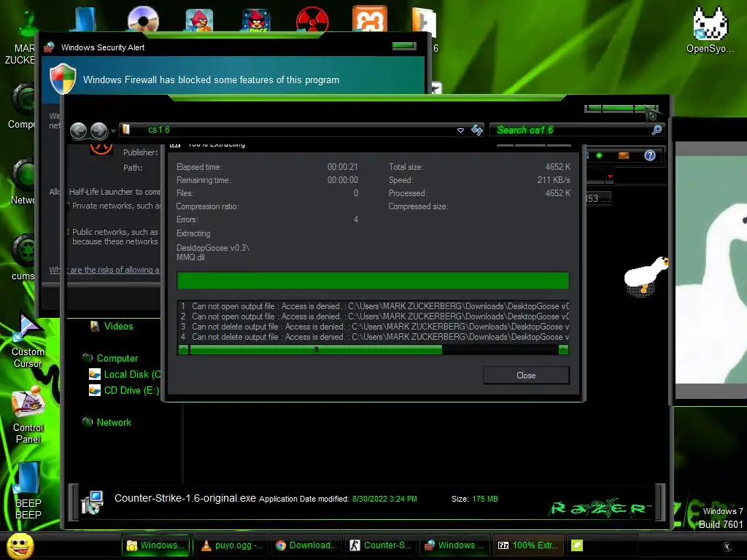
Task: Click the Explorer forward navigation arrow
Action: [x=99, y=131]
